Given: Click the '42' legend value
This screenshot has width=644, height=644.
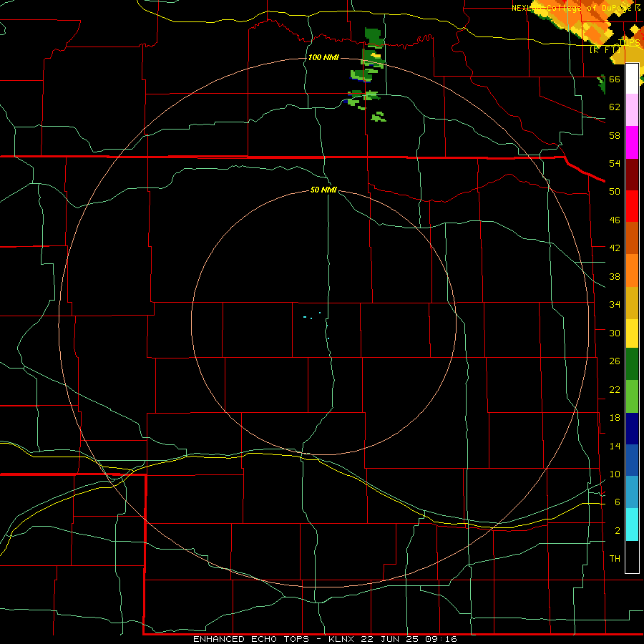Looking at the screenshot, I should point(615,248).
